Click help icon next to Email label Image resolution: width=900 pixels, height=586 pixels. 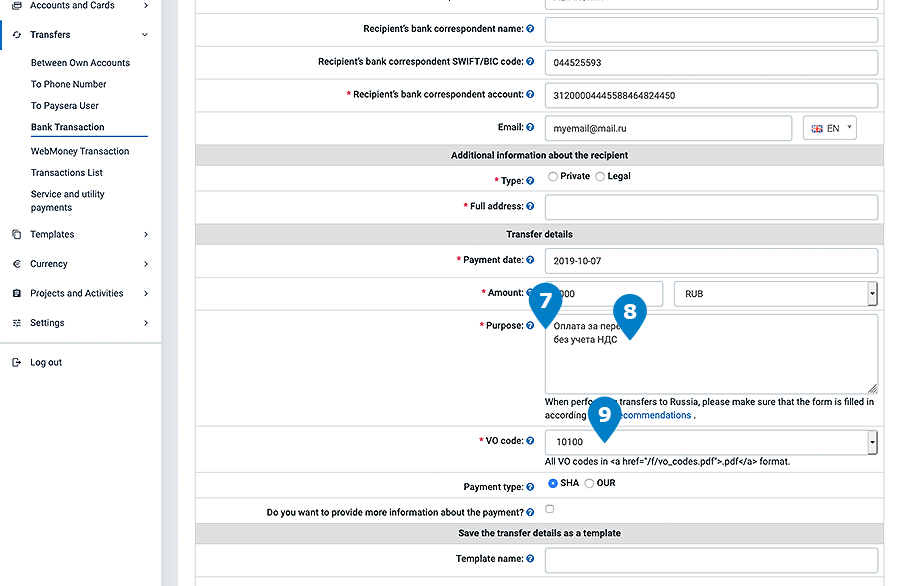[530, 128]
